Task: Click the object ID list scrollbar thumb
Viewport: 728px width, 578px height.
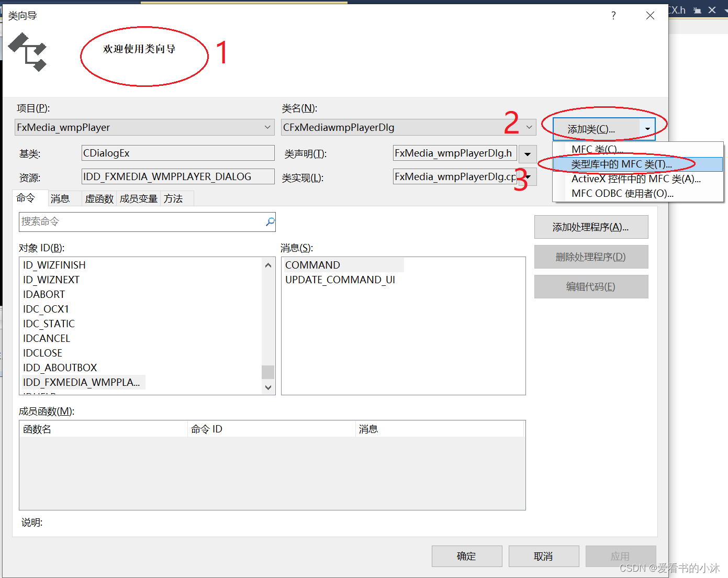Action: pyautogui.click(x=268, y=372)
